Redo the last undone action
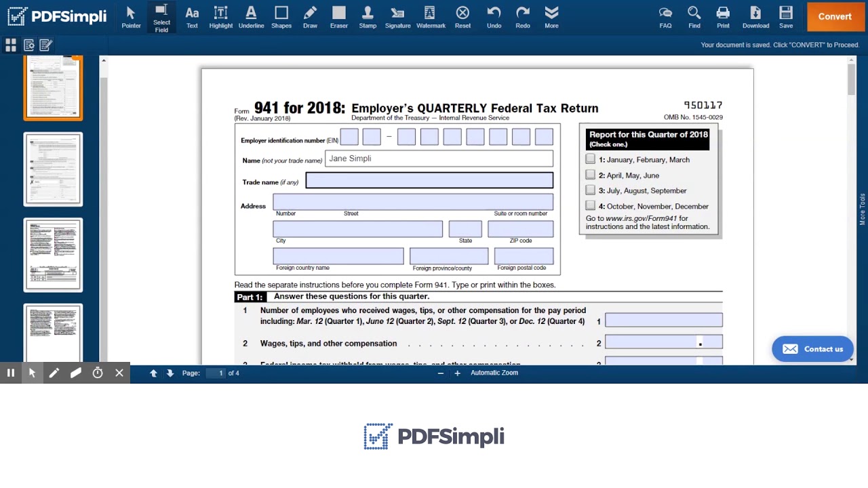Viewport: 868px width, 488px height. coord(523,18)
